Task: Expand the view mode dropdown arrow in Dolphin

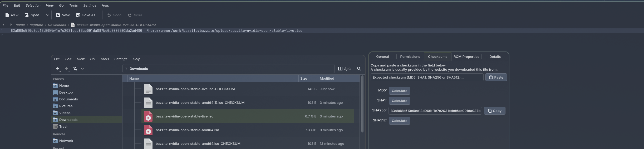Action: point(82,69)
